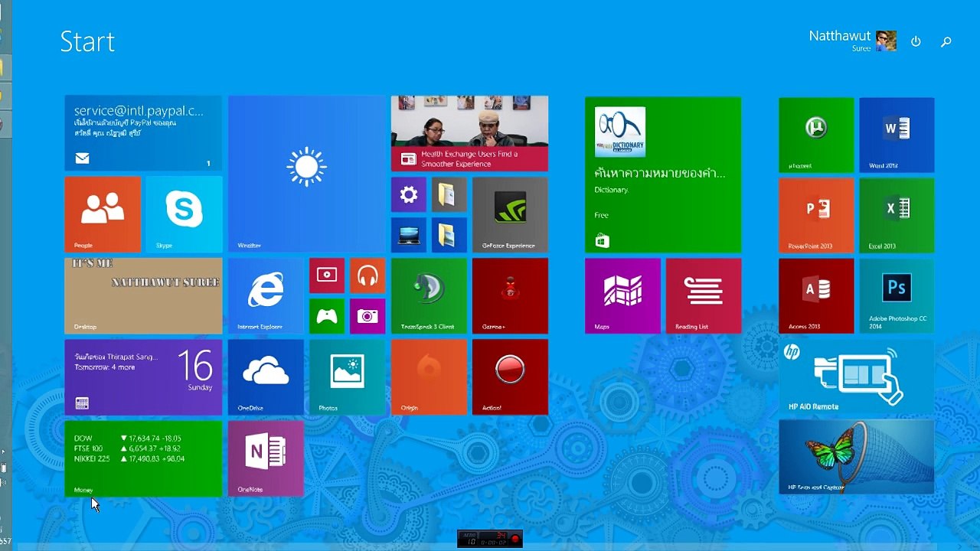Launch the Garena+ tile
Image resolution: width=980 pixels, height=551 pixels.
[x=510, y=295]
